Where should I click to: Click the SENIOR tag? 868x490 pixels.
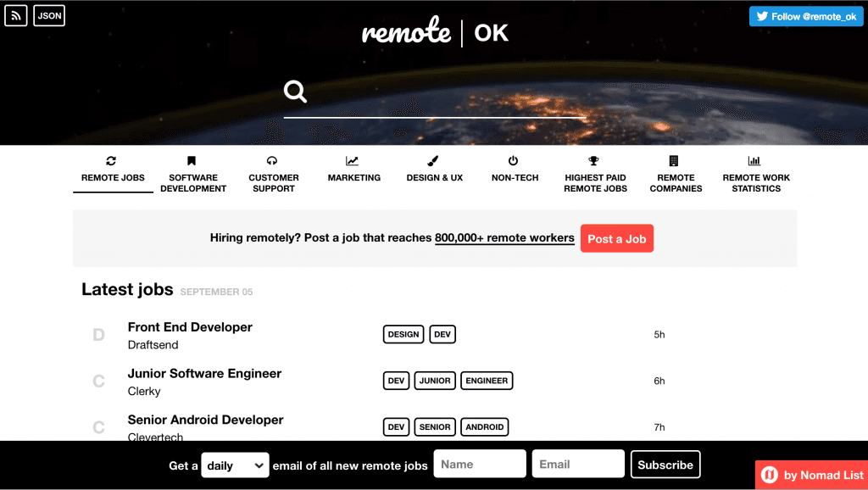(x=435, y=427)
